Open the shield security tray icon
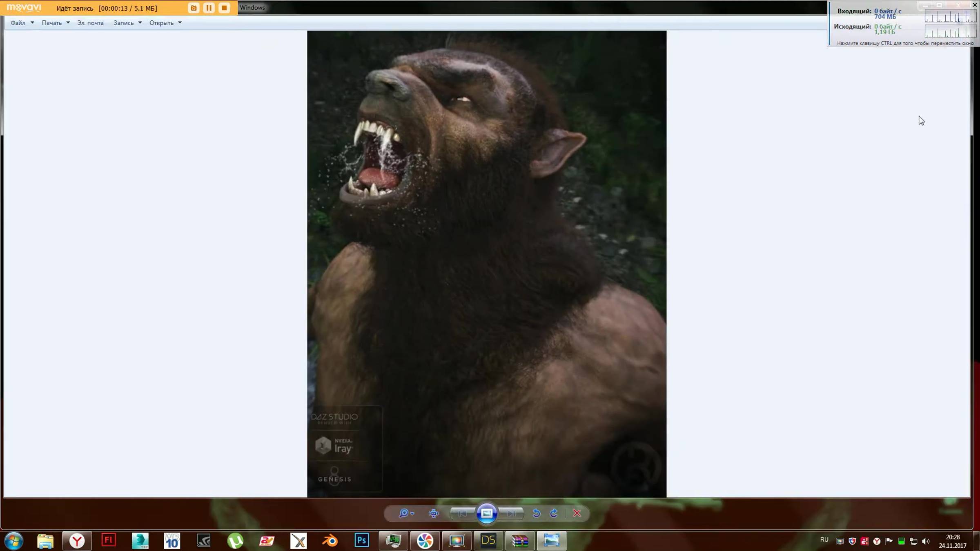Image resolution: width=980 pixels, height=551 pixels. point(852,541)
